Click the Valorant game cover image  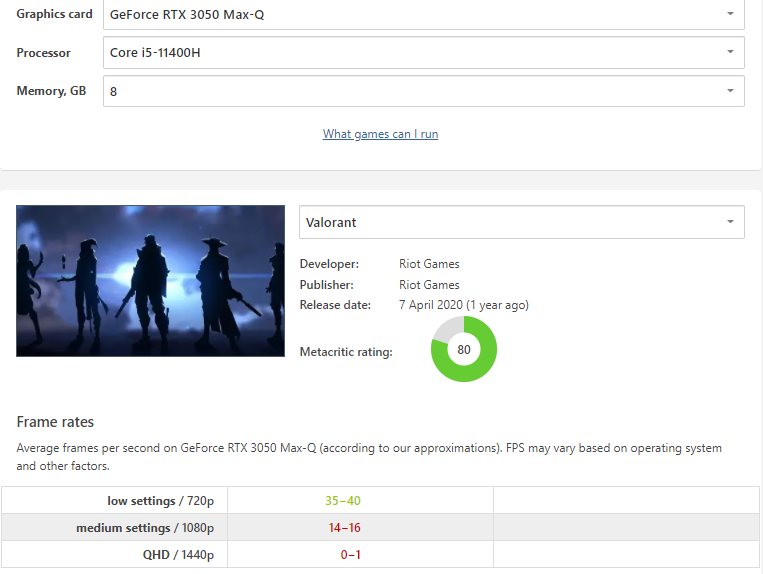point(150,281)
